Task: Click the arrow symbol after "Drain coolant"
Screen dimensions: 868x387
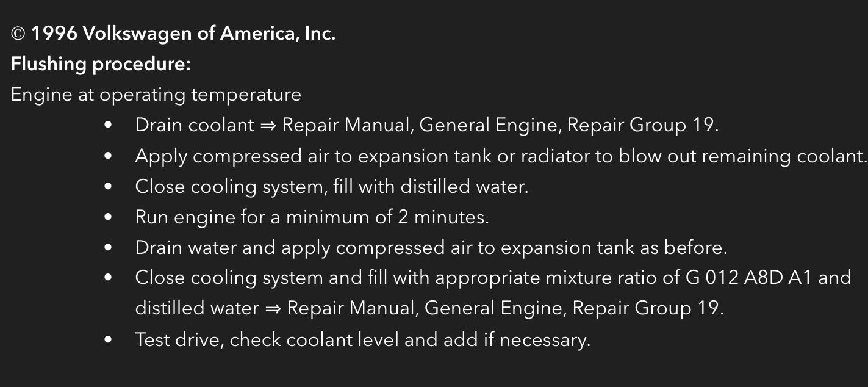Action: click(x=268, y=126)
